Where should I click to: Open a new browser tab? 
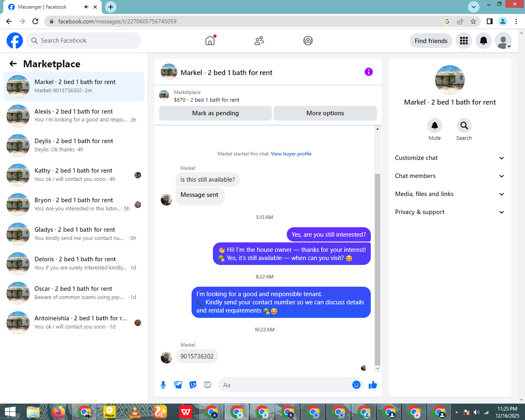(x=111, y=7)
